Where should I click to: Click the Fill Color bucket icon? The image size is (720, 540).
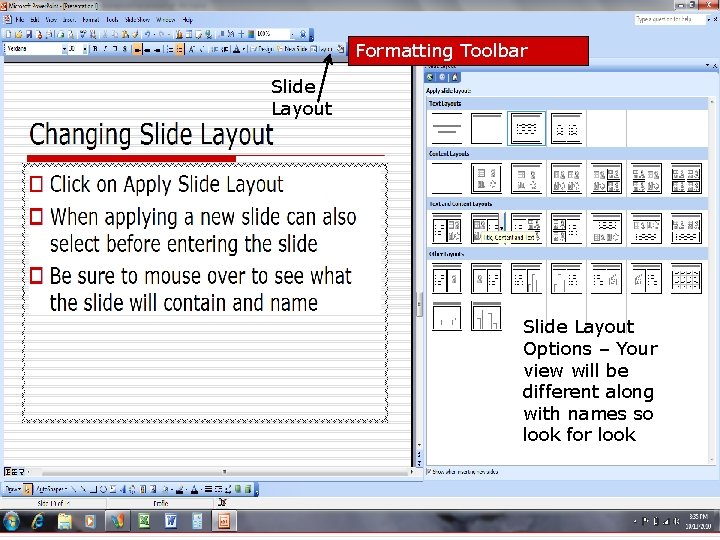(x=165, y=489)
